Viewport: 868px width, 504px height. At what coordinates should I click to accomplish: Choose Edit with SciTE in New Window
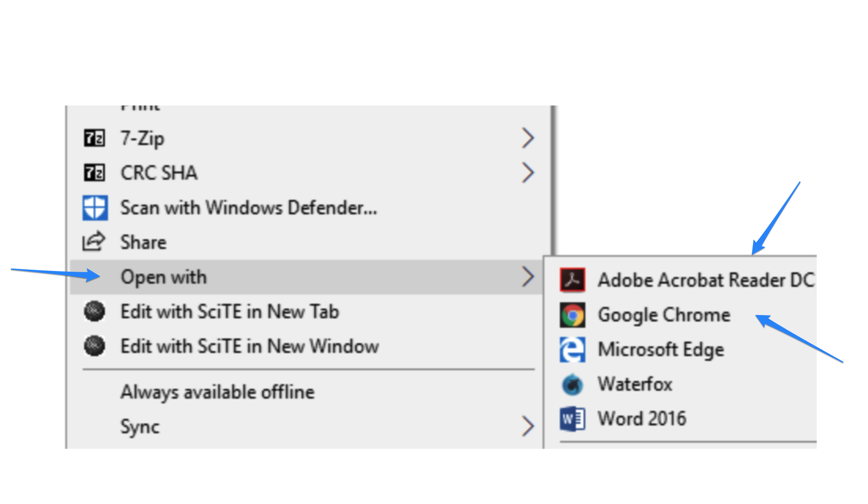pyautogui.click(x=306, y=346)
